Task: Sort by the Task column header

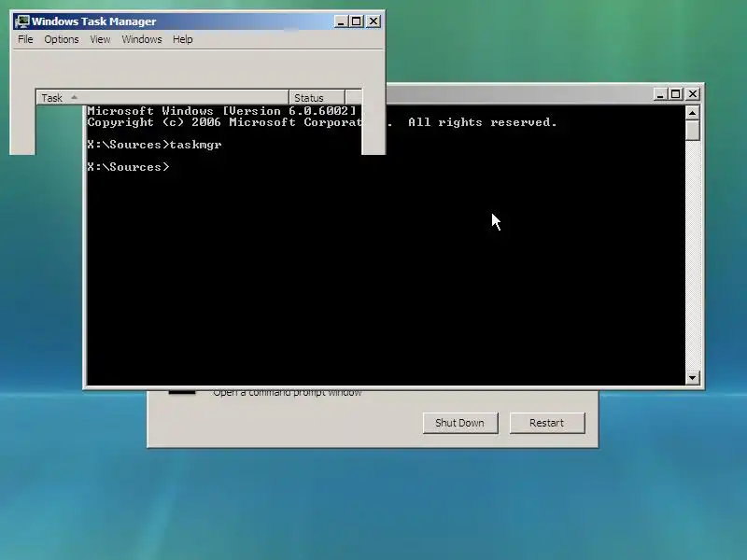Action: click(162, 98)
